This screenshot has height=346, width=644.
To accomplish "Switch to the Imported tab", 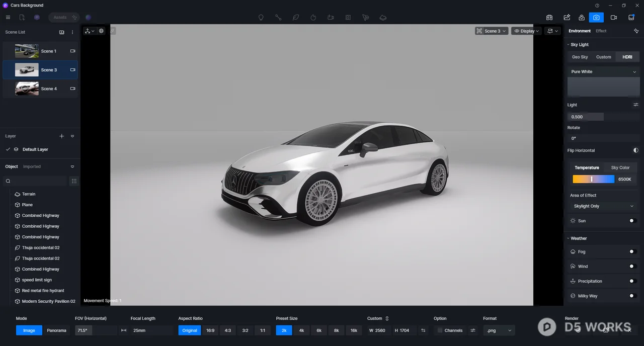I will (x=32, y=166).
